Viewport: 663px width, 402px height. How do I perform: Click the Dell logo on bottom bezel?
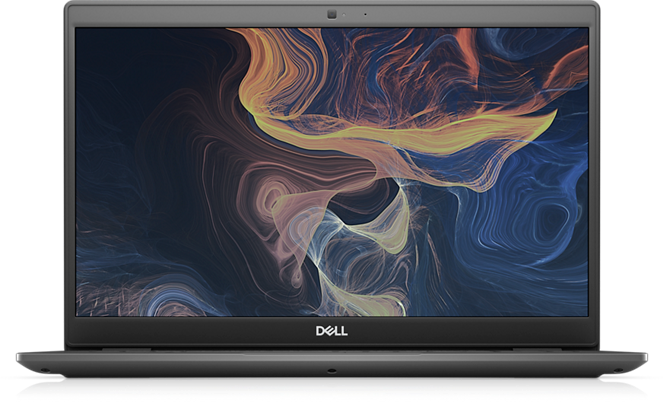[331, 328]
